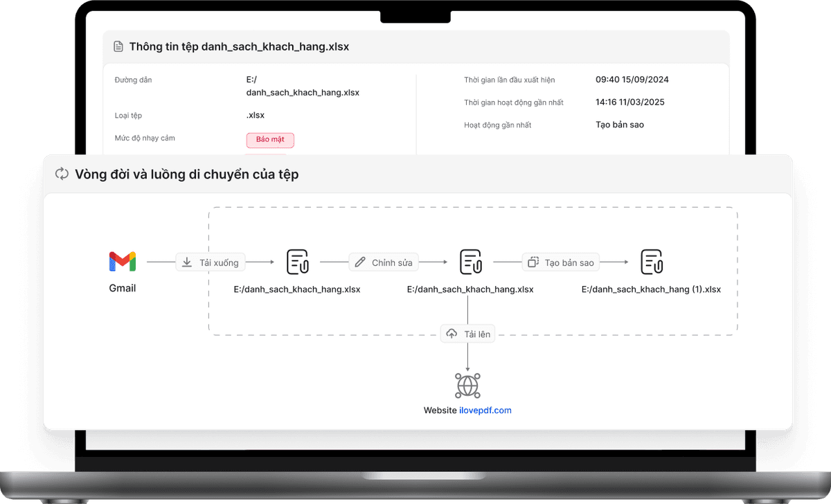Click the 14:16 11/03/2025 timestamp
831x504 pixels.
(x=630, y=102)
